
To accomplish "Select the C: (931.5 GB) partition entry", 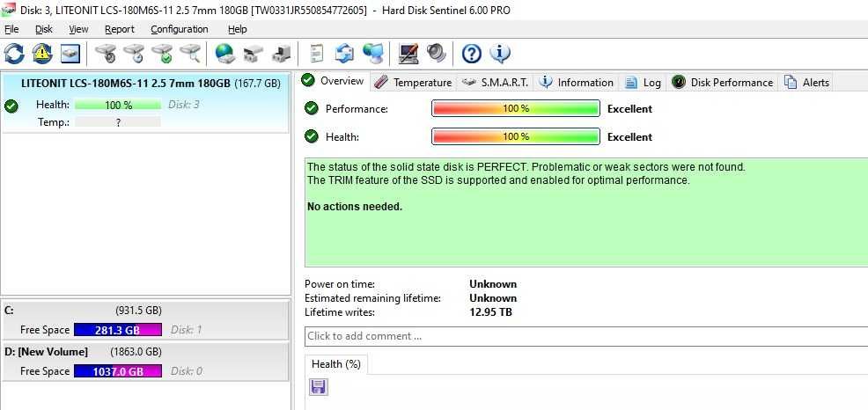I will [x=145, y=319].
